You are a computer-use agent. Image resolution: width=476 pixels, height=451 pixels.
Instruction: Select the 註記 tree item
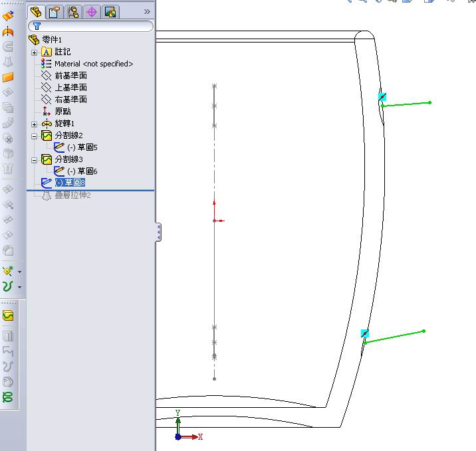[62, 52]
